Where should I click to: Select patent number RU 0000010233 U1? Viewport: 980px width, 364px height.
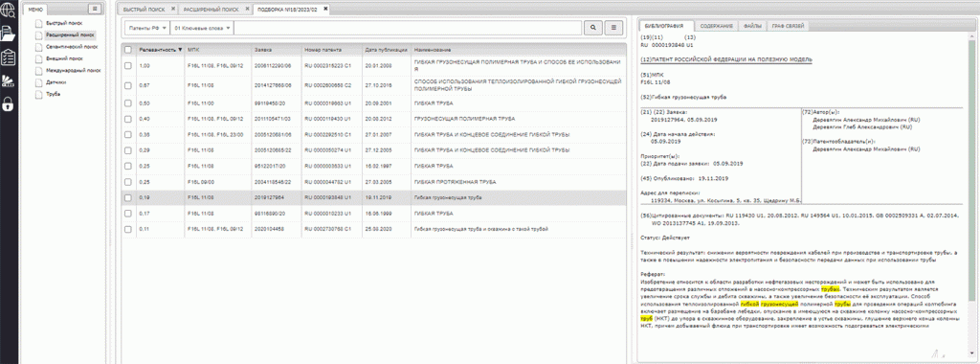pos(328,214)
